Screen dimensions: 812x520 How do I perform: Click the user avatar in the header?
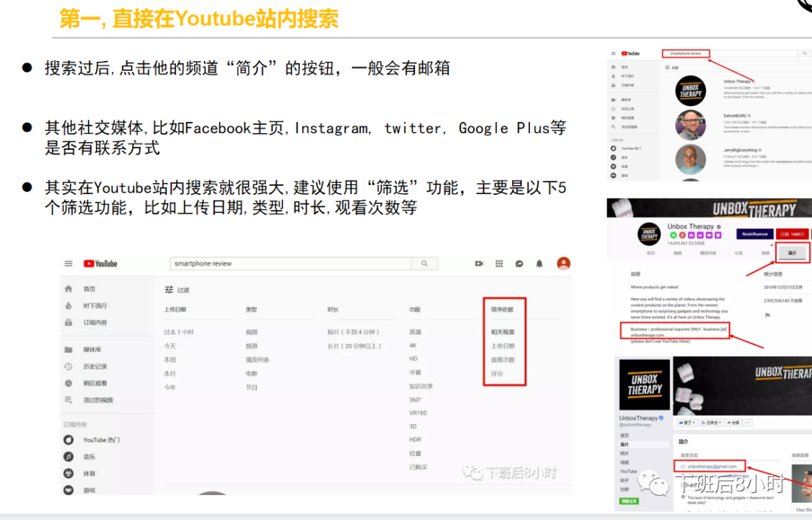point(563,263)
